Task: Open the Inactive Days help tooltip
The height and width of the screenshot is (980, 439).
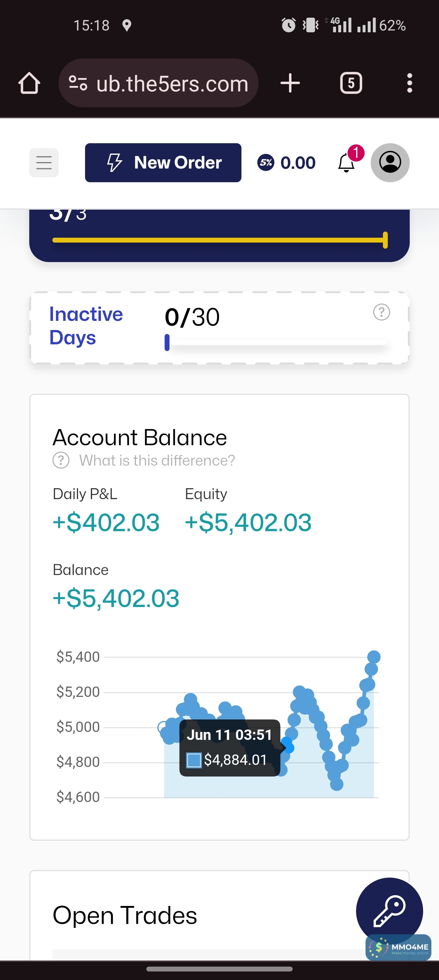Action: [x=381, y=312]
